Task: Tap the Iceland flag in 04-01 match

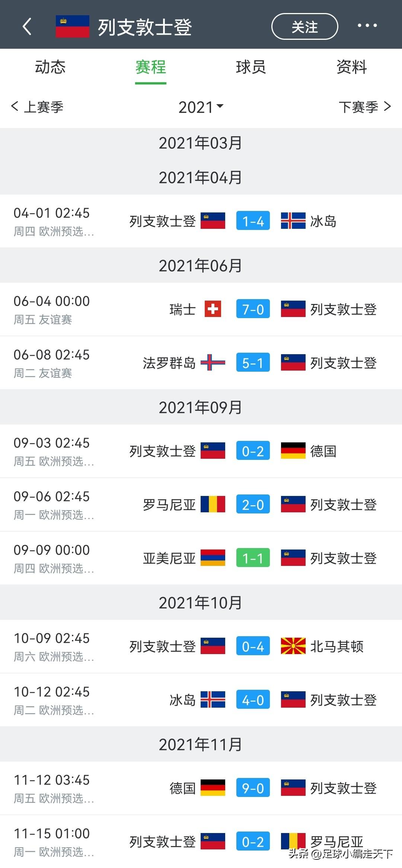Action: pyautogui.click(x=293, y=221)
